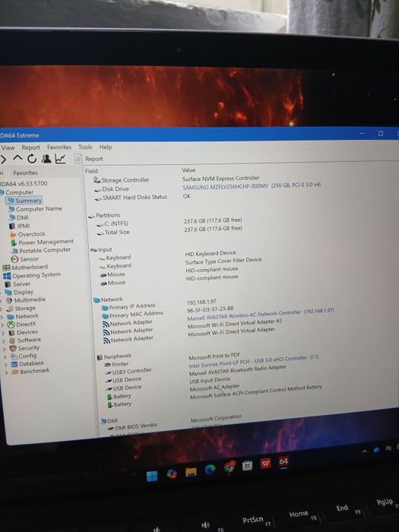Expand the Storage tree node
399x532 pixels.
coord(2,309)
